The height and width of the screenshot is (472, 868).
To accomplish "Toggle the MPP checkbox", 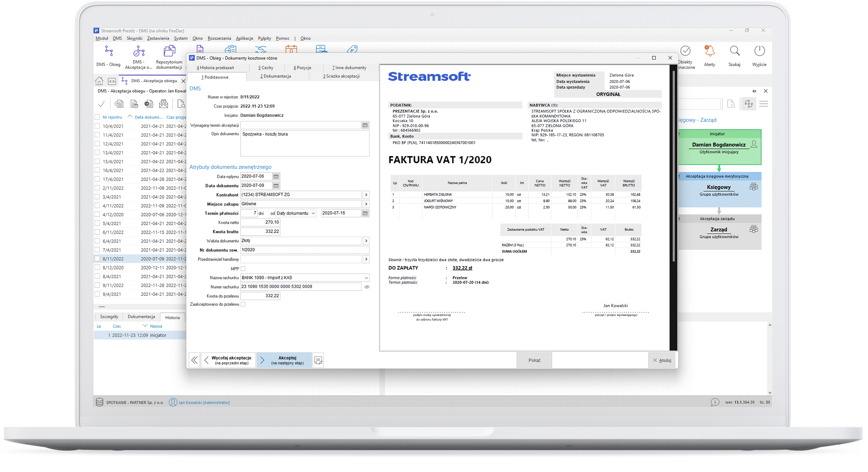I will pyautogui.click(x=243, y=269).
